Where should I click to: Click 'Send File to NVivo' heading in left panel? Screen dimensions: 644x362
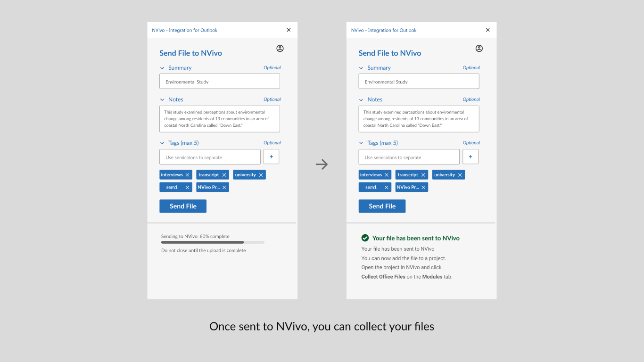[190, 53]
